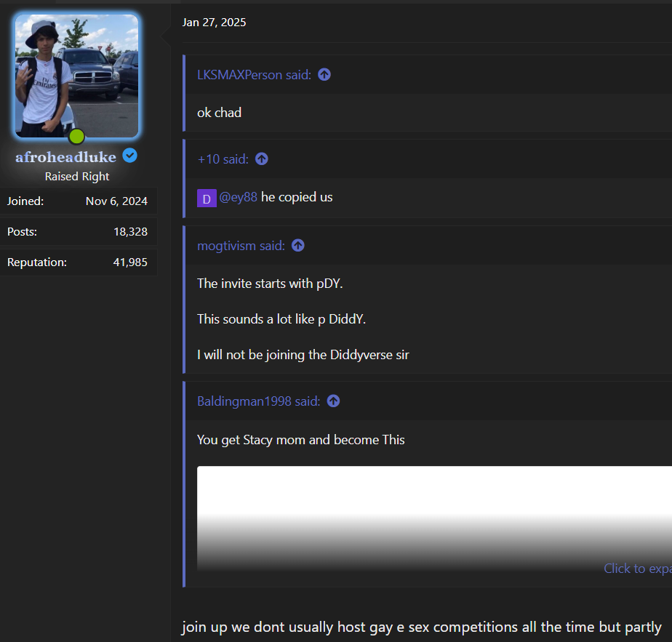
Task: Jump to LKSMAXPerson's quoted post via arrow
Action: click(x=324, y=75)
